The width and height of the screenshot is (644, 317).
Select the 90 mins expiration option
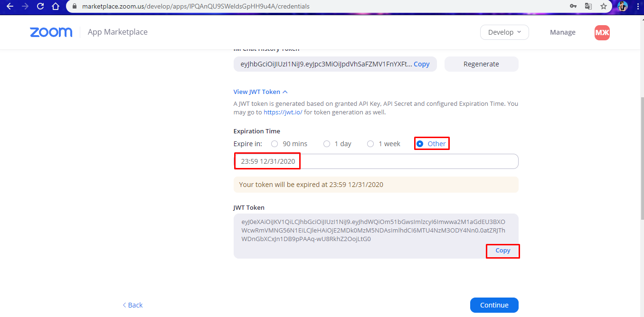pos(289,144)
